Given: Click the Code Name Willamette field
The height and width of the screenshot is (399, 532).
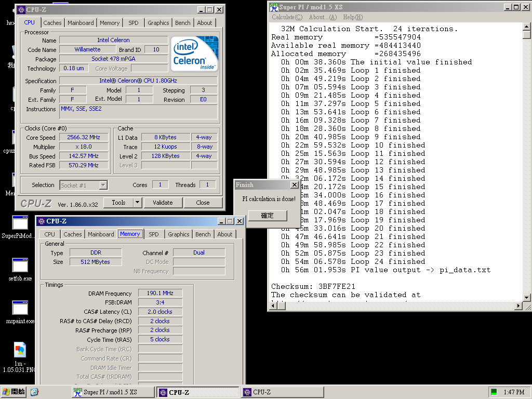Looking at the screenshot, I should pyautogui.click(x=87, y=49).
